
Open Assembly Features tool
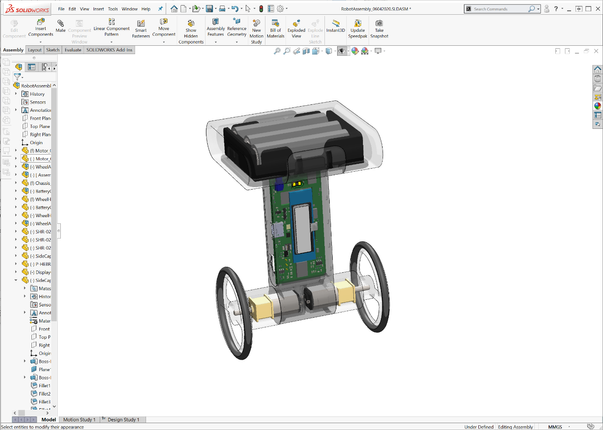point(216,28)
